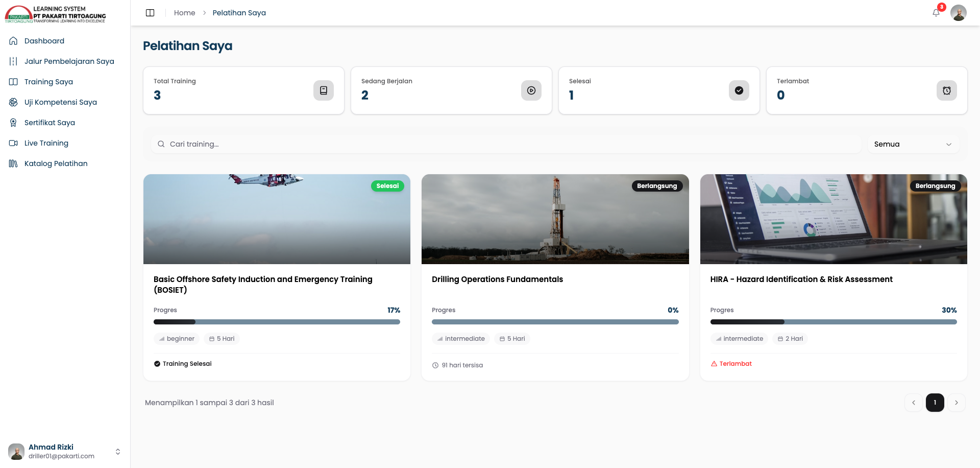Viewport: 980px width, 468px height.
Task: Click Ahmad Rizki's sidebar avatar
Action: pyautogui.click(x=16, y=452)
